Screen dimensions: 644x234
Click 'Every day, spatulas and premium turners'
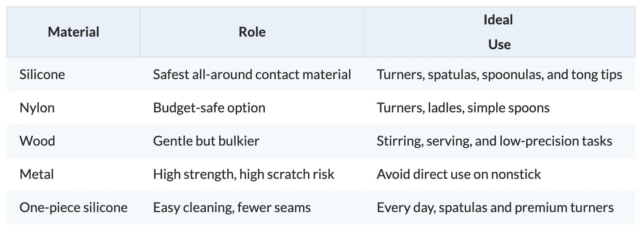(495, 207)
